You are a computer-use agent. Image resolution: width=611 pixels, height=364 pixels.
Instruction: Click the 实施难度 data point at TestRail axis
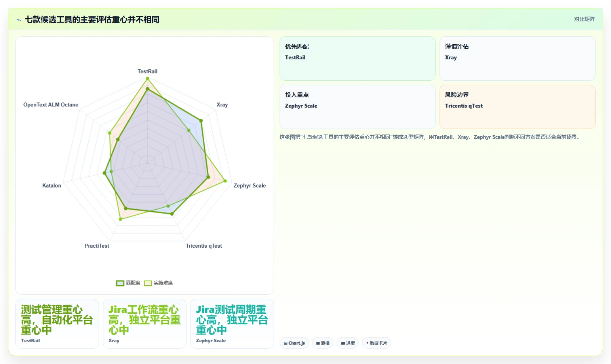(148, 78)
